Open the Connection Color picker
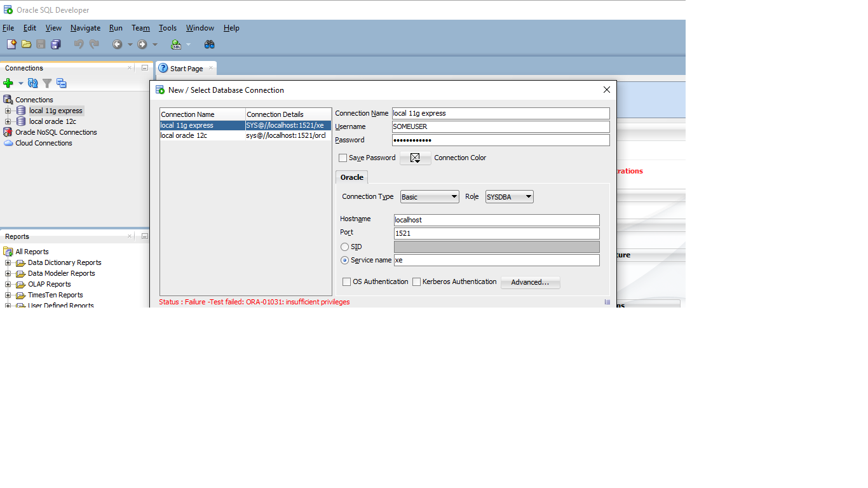868x488 pixels. point(416,158)
